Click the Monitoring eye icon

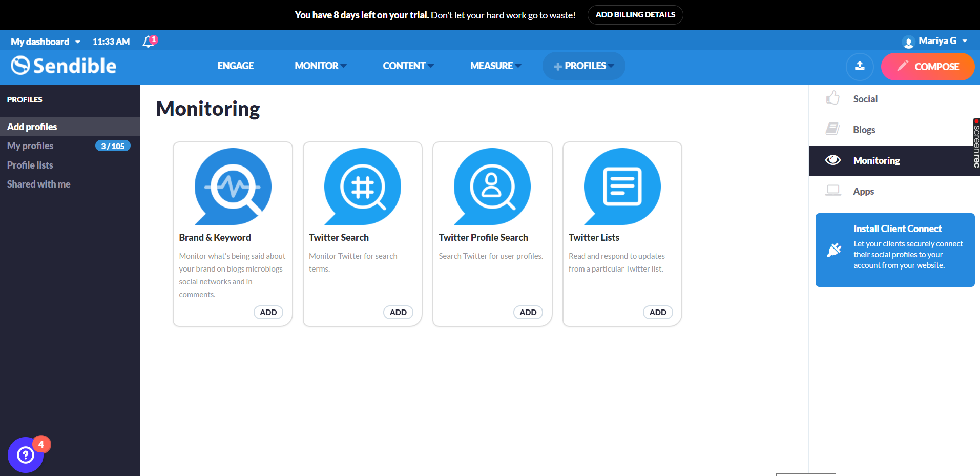click(833, 160)
